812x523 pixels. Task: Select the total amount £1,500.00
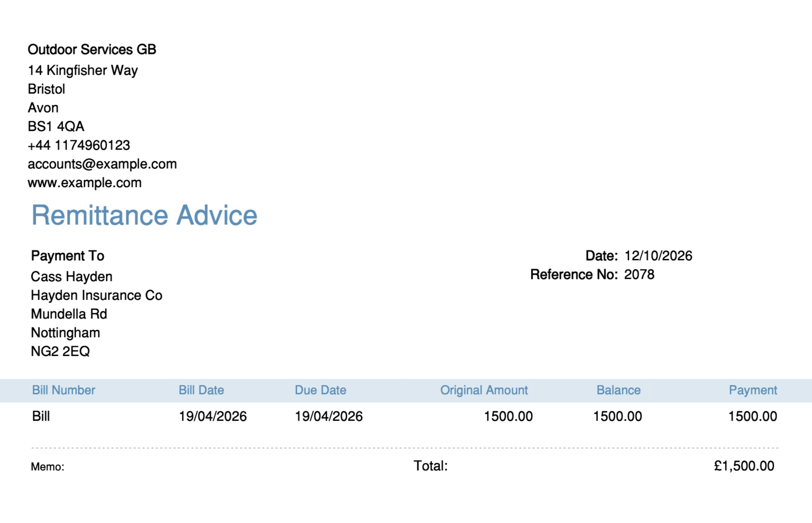(744, 466)
